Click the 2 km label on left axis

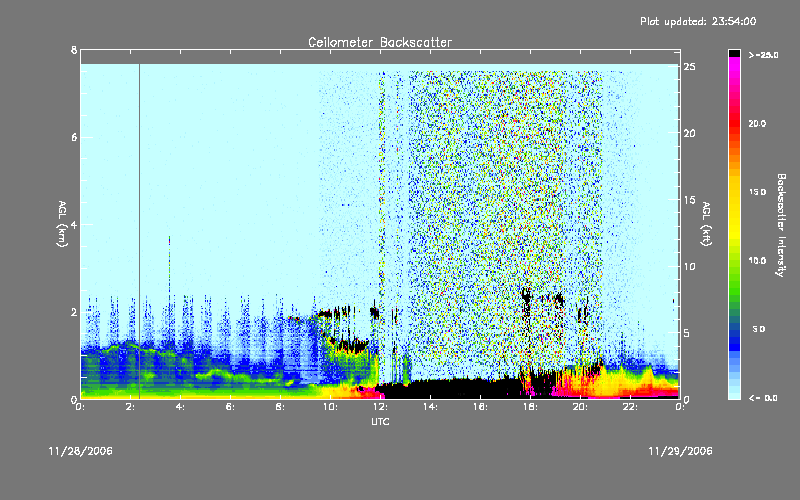pyautogui.click(x=74, y=312)
